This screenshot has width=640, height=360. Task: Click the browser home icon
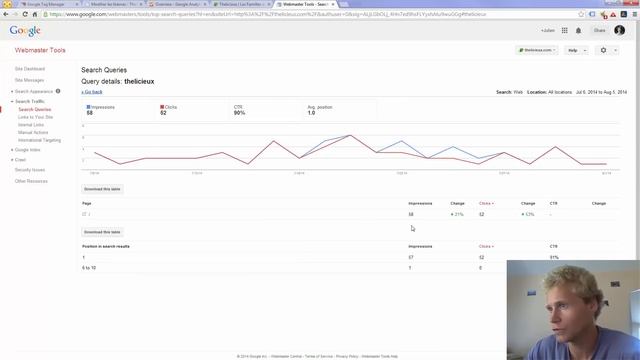(x=35, y=14)
